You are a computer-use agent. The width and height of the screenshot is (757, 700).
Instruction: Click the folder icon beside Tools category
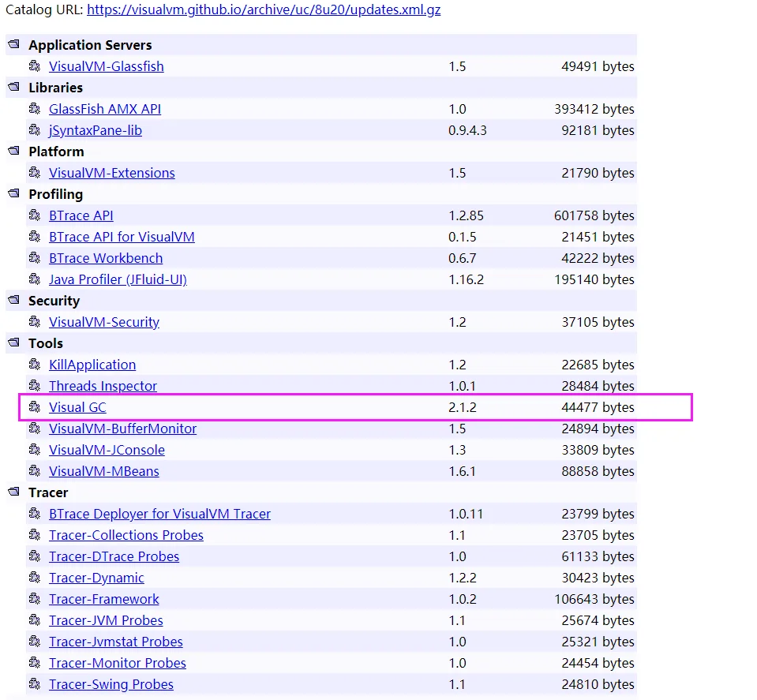(x=14, y=343)
